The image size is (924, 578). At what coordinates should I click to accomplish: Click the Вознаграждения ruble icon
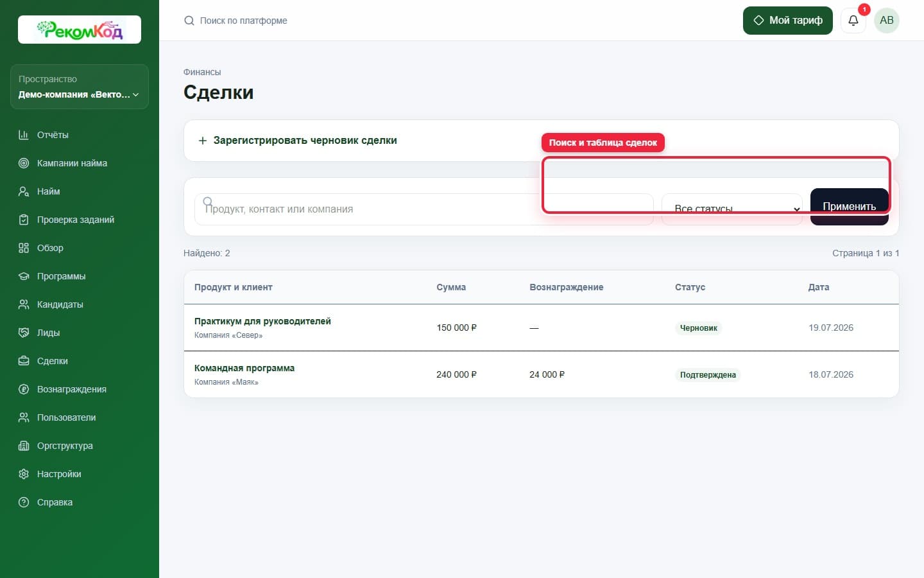[24, 389]
